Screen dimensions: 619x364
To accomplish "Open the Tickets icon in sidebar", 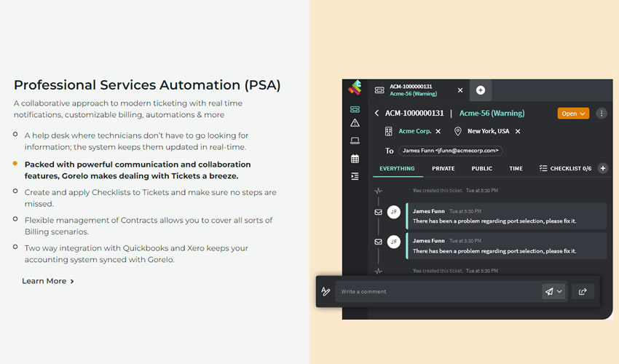I will coord(355,109).
